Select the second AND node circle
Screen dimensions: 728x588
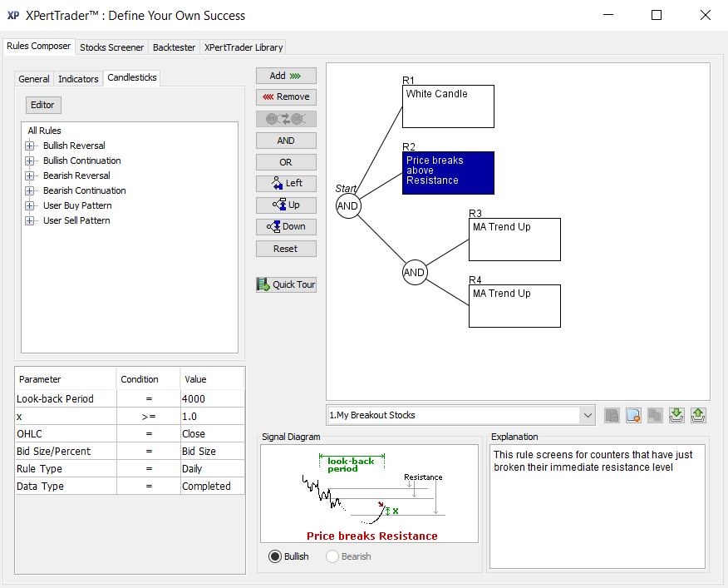click(x=415, y=273)
